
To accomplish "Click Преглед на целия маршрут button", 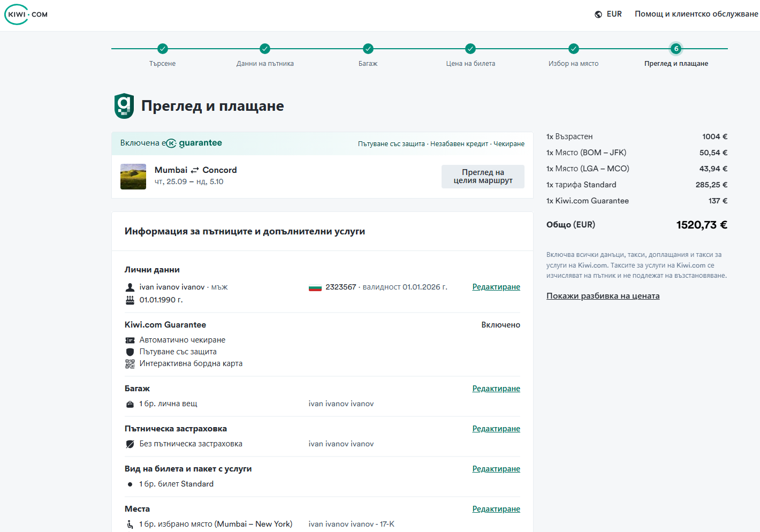I will click(x=483, y=177).
